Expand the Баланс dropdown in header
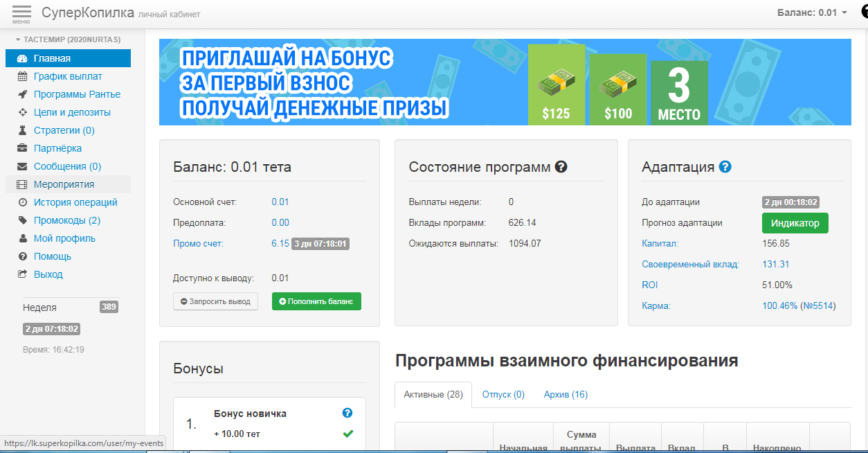Screen dimensions: 868x453 click(812, 12)
